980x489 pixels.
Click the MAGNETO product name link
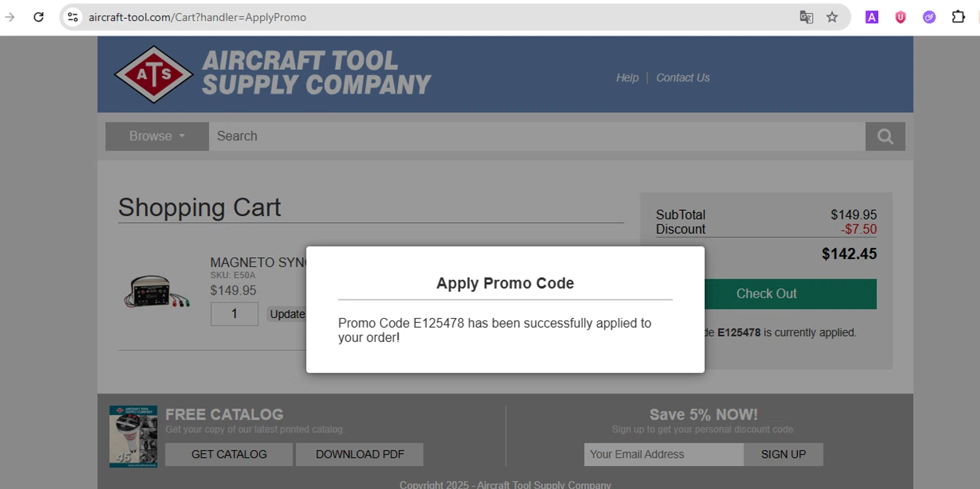[259, 262]
